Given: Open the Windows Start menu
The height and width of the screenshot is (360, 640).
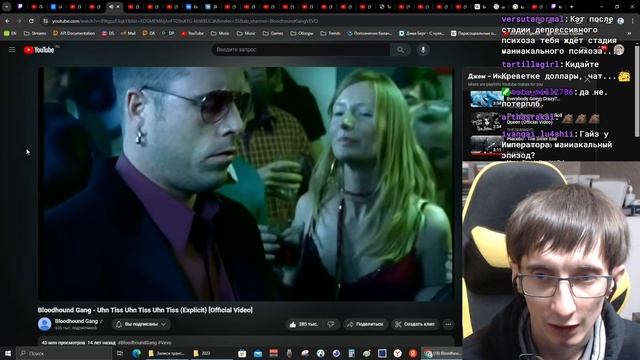Looking at the screenshot, I should (x=8, y=353).
